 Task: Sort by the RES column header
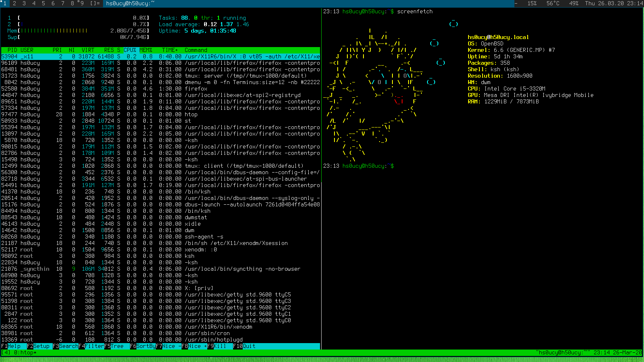[109, 50]
